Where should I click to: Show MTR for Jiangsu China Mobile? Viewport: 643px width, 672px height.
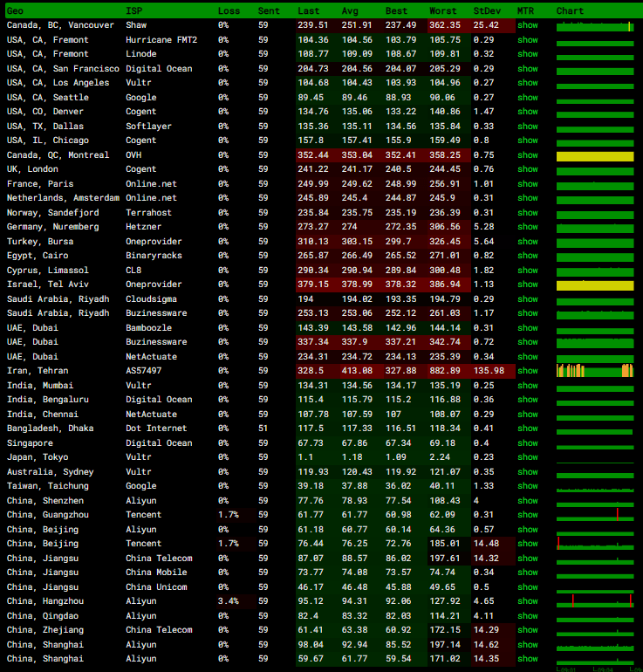527,573
